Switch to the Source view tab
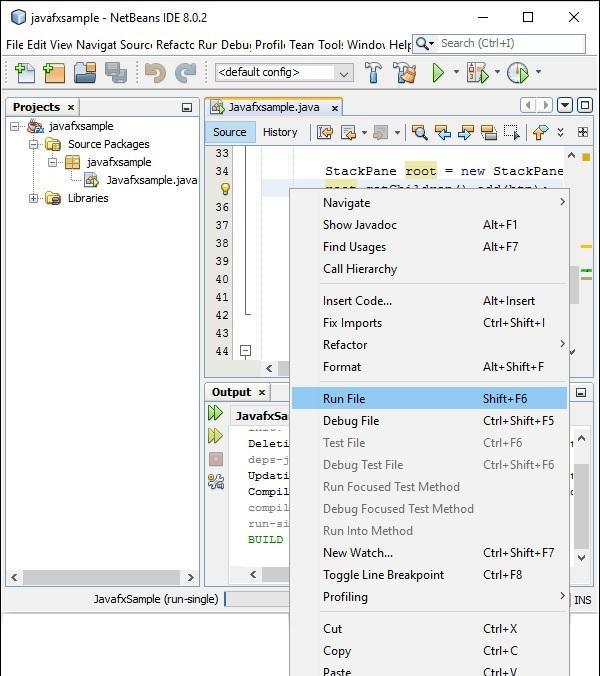This screenshot has width=600, height=676. click(229, 132)
